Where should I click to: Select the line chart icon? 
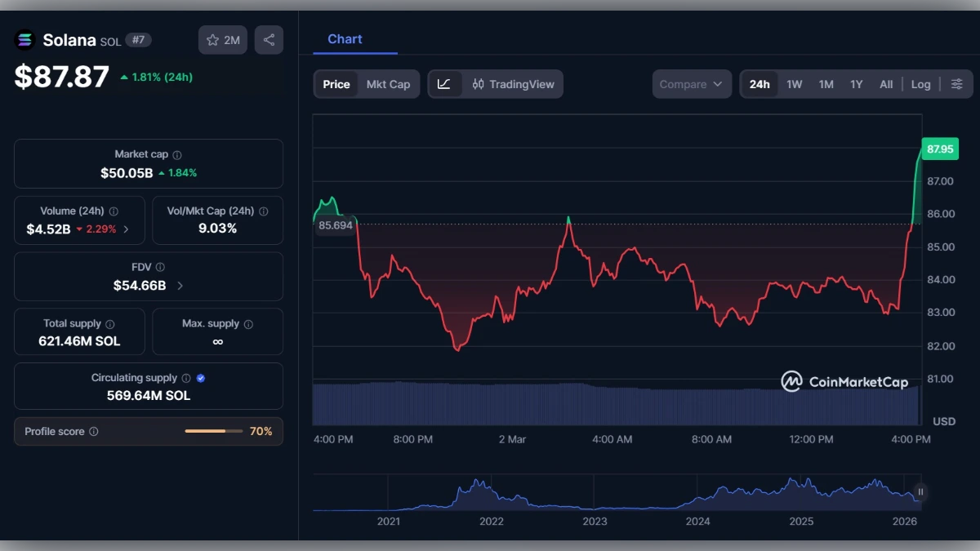pos(446,83)
